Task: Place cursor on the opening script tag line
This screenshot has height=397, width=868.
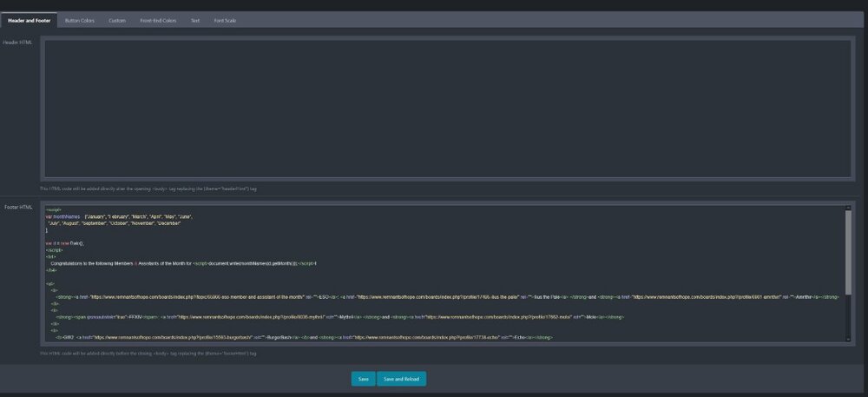Action: (54, 209)
